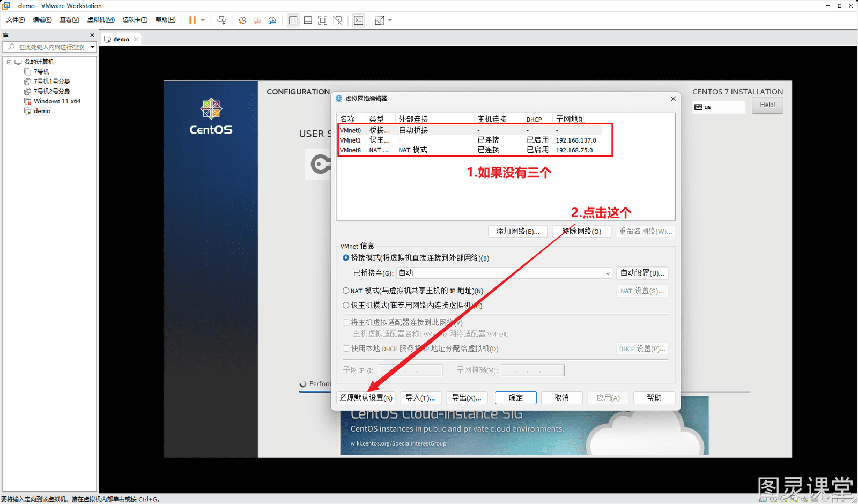Click the 添加网络(E)... button

pyautogui.click(x=517, y=231)
